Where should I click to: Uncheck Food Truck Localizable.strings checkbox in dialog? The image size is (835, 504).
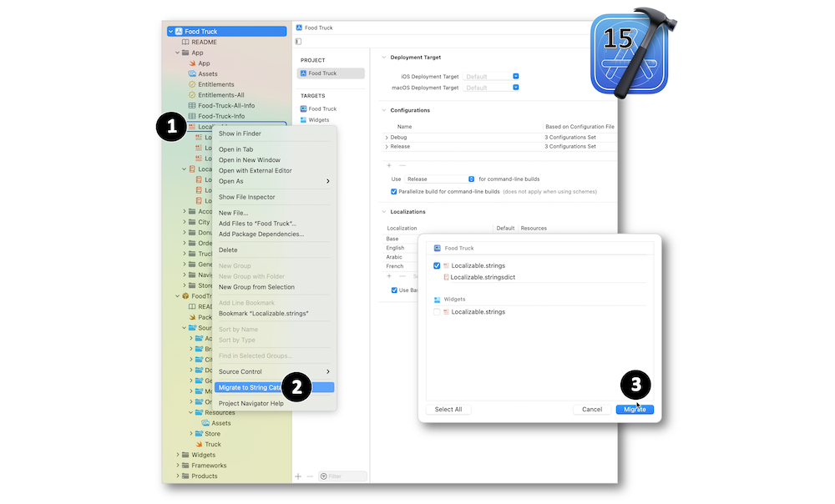click(437, 265)
